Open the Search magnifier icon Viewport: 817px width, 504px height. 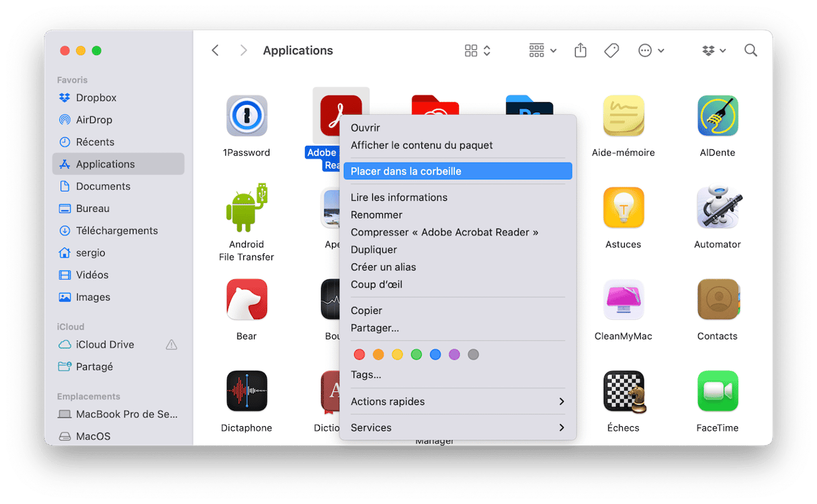(x=750, y=50)
